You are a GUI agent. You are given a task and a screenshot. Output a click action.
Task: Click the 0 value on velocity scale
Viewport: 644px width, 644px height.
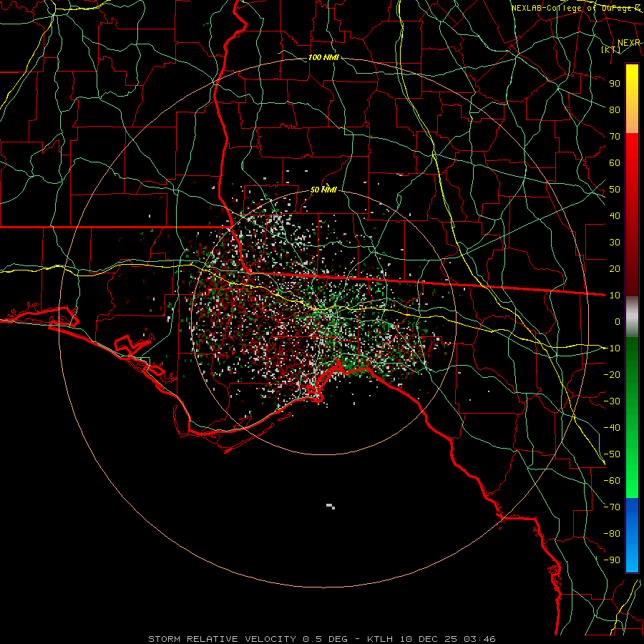pyautogui.click(x=618, y=321)
